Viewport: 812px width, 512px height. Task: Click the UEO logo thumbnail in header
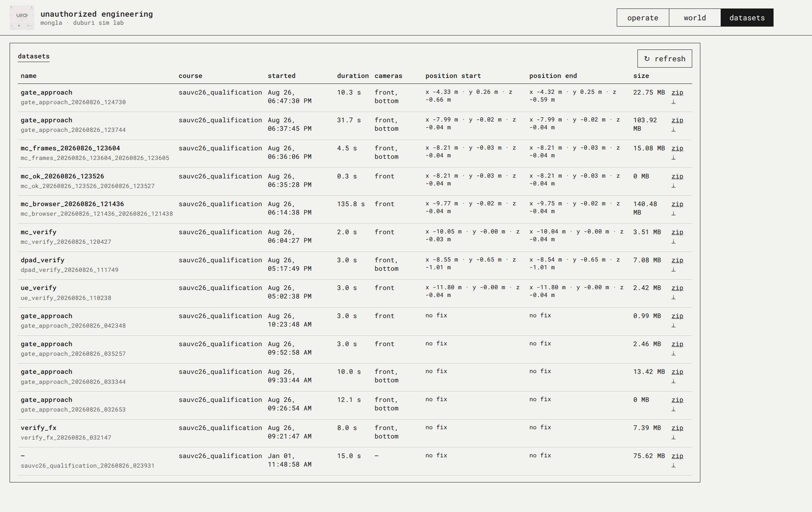(22, 17)
